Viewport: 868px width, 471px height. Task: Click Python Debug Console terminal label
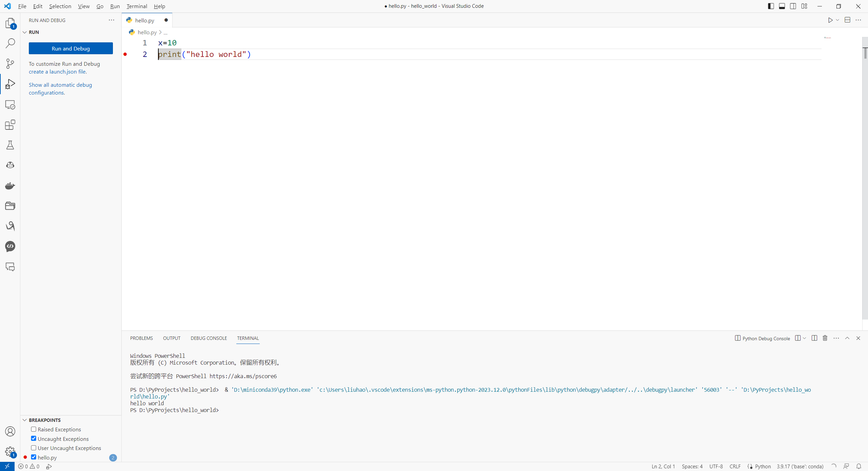click(762, 338)
